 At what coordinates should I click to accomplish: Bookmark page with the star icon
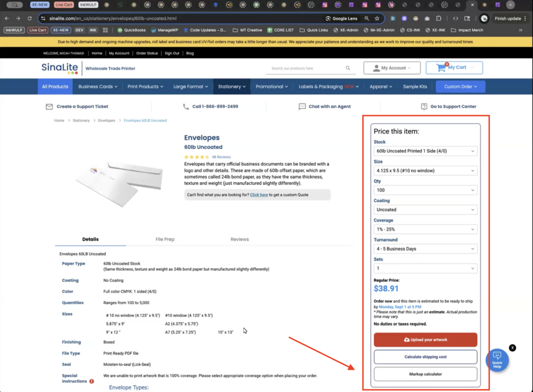[377, 18]
